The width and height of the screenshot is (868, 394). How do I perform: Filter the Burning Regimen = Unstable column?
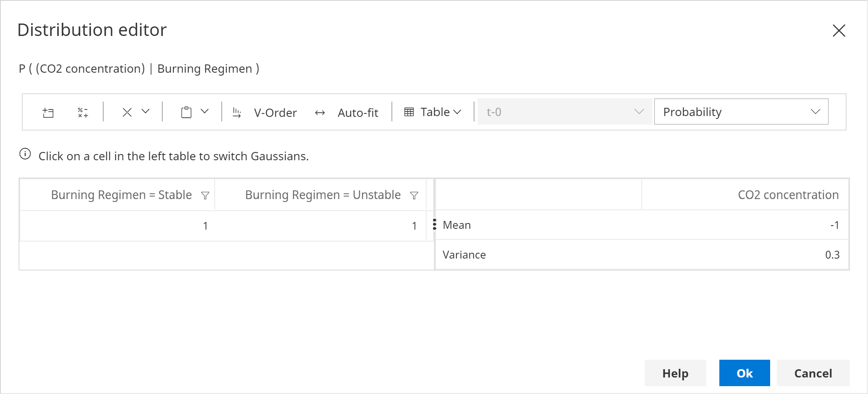414,195
